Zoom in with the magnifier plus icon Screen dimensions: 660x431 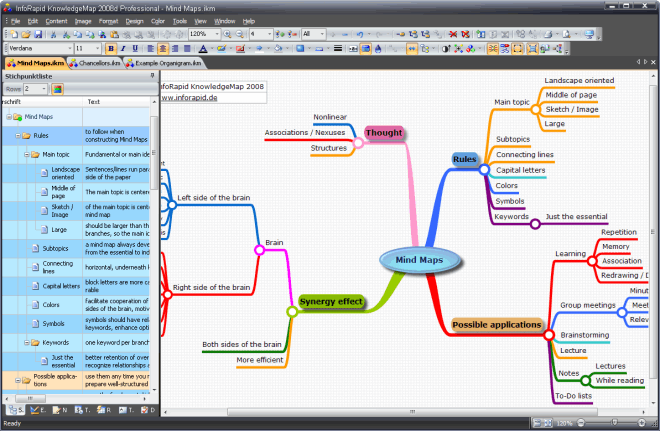click(227, 34)
